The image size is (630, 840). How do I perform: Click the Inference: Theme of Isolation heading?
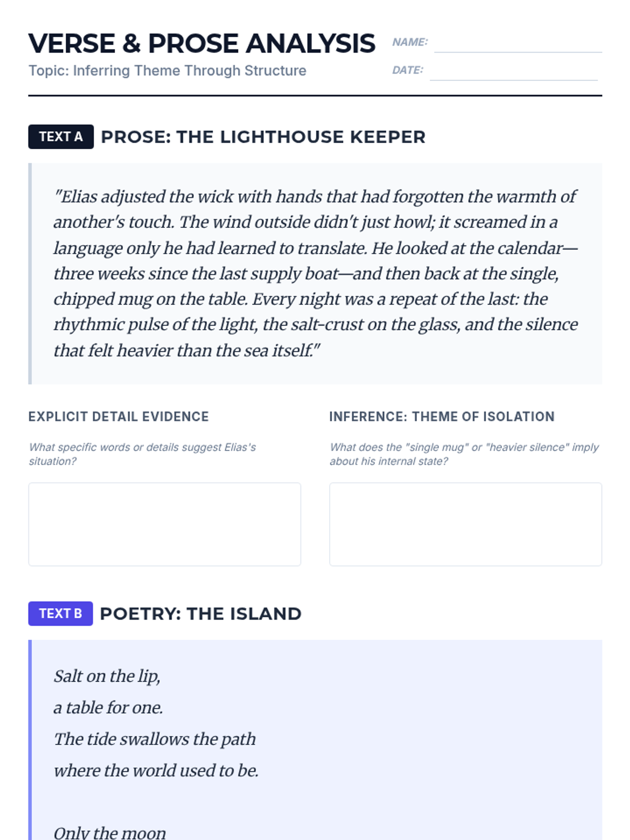(x=442, y=417)
